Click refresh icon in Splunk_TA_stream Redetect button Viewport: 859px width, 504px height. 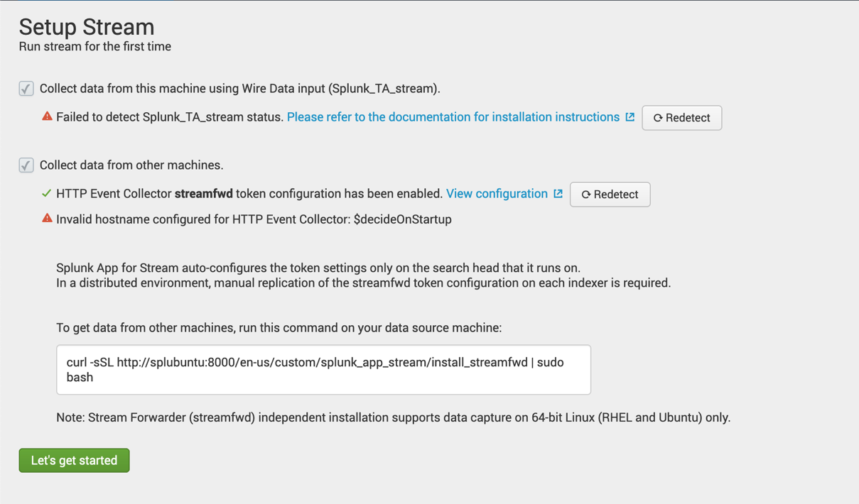(x=658, y=119)
